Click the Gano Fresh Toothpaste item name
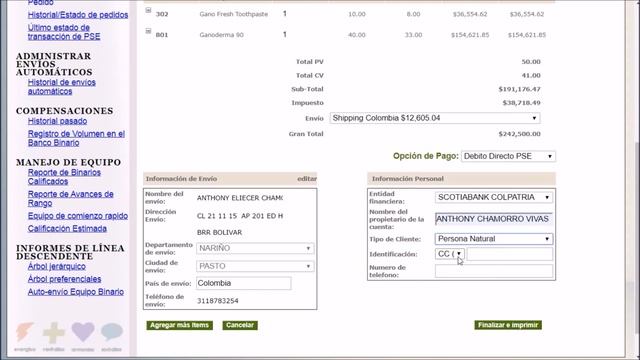The image size is (640, 360). 234,14
